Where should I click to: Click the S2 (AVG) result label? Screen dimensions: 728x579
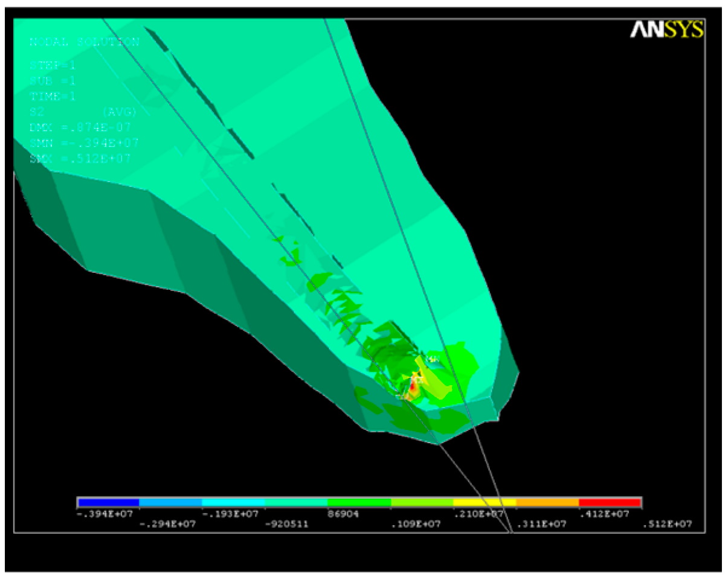click(83, 112)
